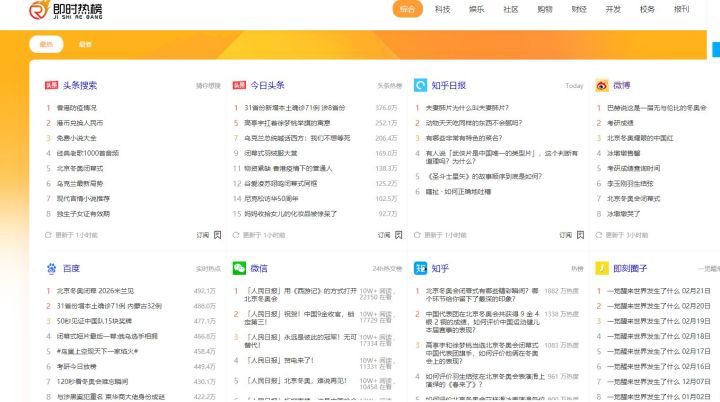Click the 知乎日报 blue circle icon
This screenshot has height=402, width=720.
(420, 85)
